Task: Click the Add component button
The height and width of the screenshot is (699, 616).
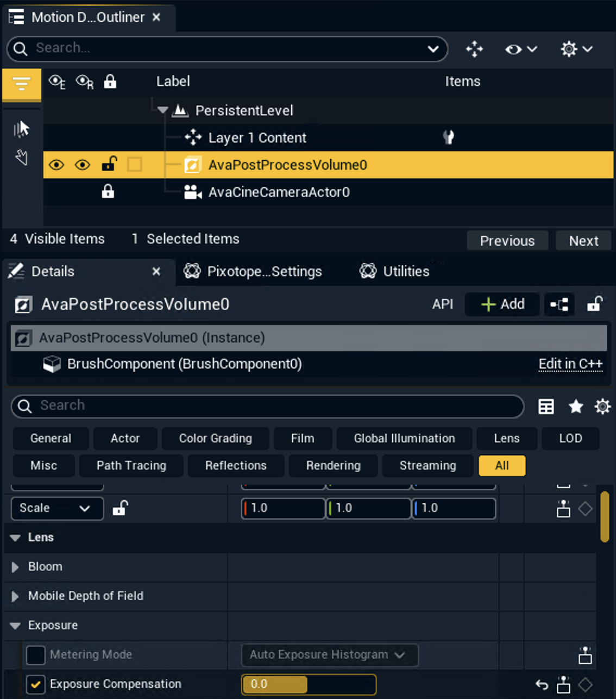Action: [x=502, y=304]
